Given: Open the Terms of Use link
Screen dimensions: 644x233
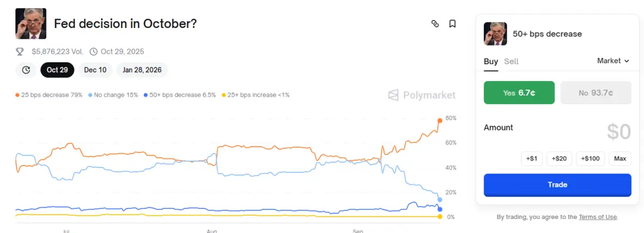Looking at the screenshot, I should 598,217.
